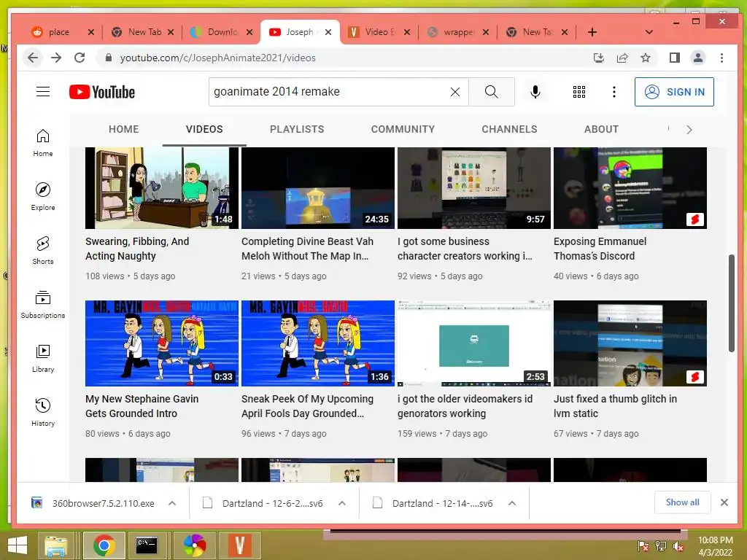The image size is (747, 560).
Task: Share this page from the address bar
Action: point(622,58)
